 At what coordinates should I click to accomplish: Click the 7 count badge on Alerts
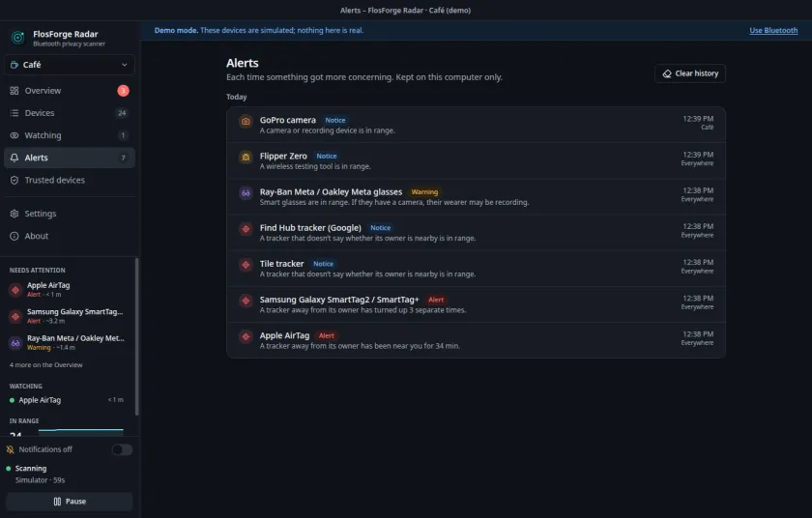(123, 158)
